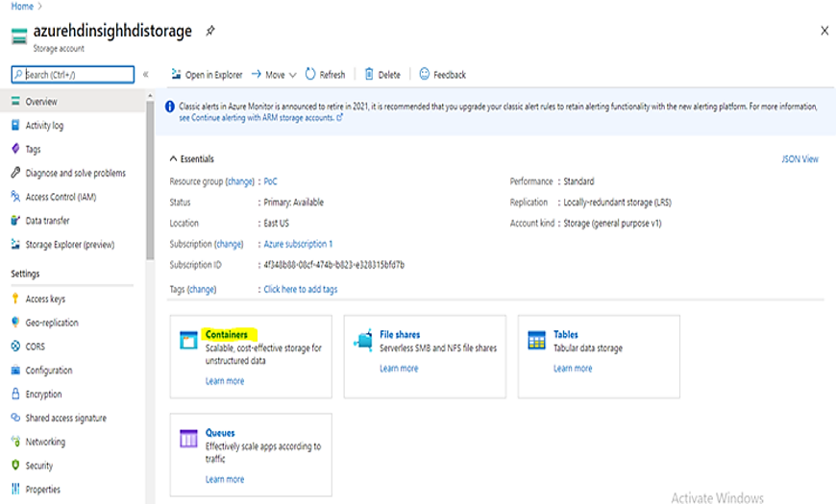Click the Configuration icon
Viewport: 836px width, 504px height.
click(15, 371)
